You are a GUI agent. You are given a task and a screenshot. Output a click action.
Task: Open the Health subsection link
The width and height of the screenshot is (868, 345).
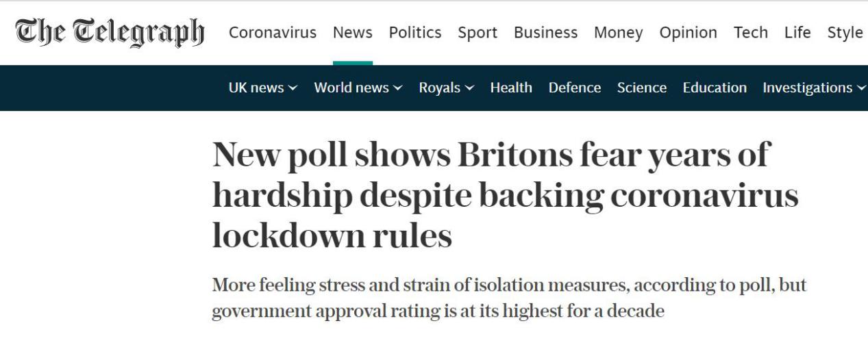(511, 88)
